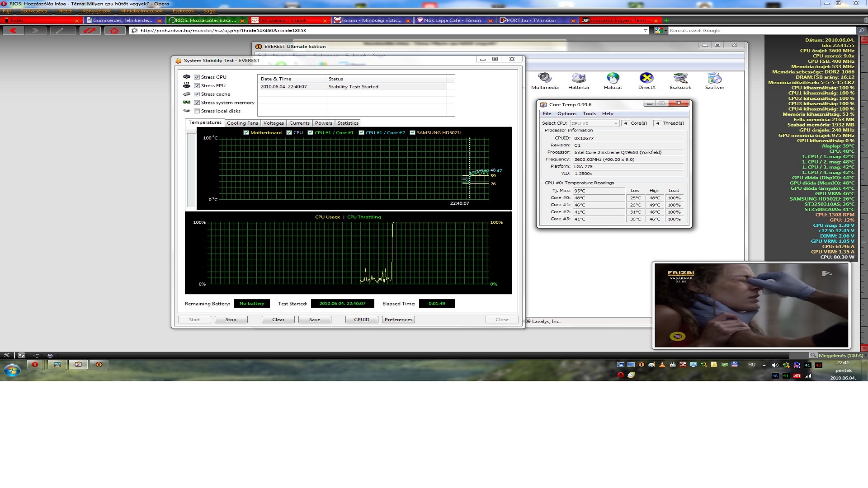Enable the Stress local disks checkbox
The height and width of the screenshot is (488, 868).
pos(197,111)
